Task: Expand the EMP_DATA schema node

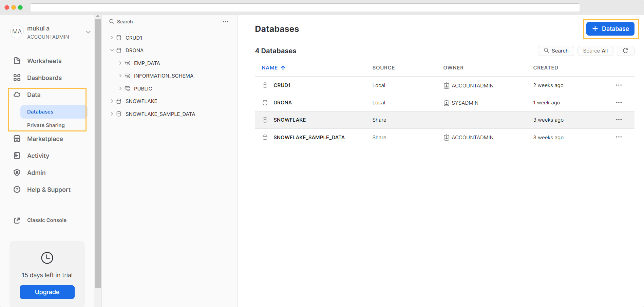Action: click(120, 63)
